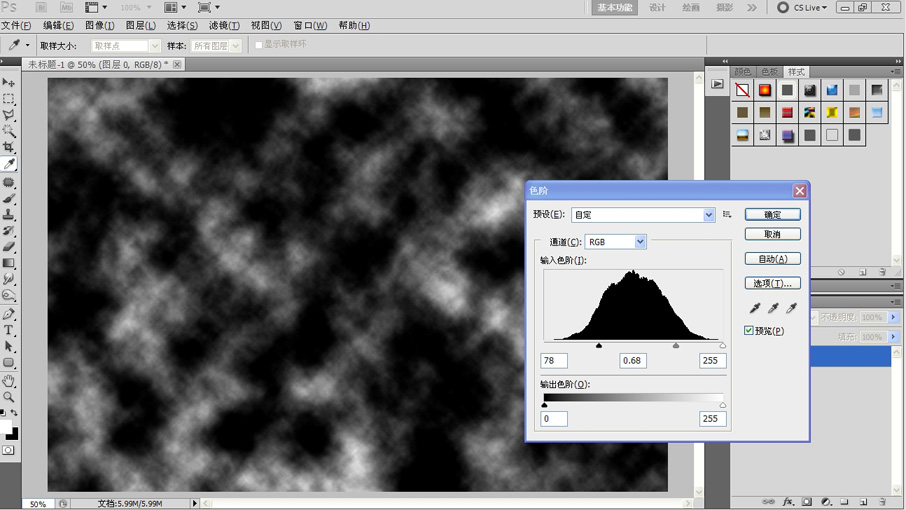Click the input white level field 255
Viewport: 906px width, 510px height.
pyautogui.click(x=712, y=360)
